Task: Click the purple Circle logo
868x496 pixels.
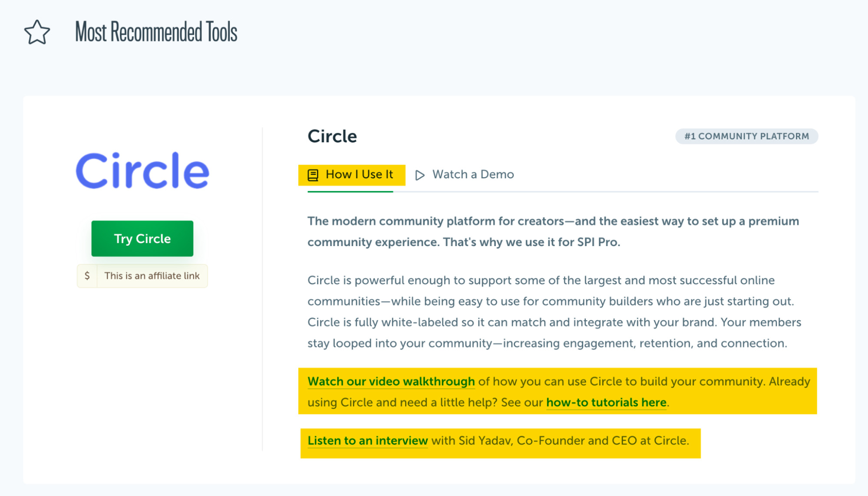Action: point(142,171)
